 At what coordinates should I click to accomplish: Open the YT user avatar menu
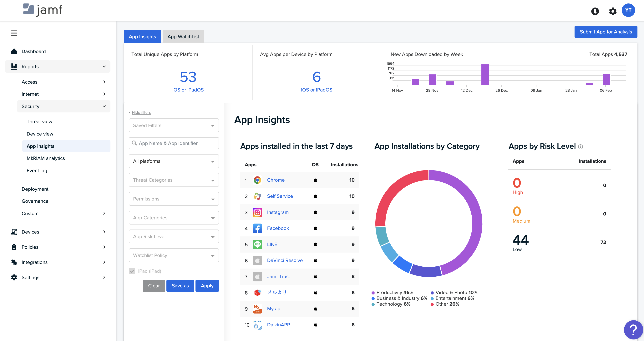(628, 10)
